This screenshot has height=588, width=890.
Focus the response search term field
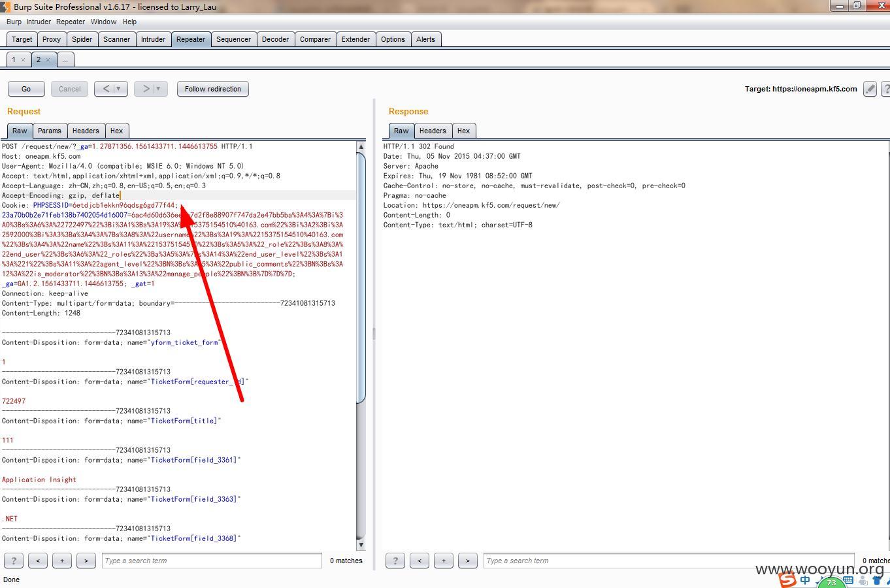click(x=670, y=561)
